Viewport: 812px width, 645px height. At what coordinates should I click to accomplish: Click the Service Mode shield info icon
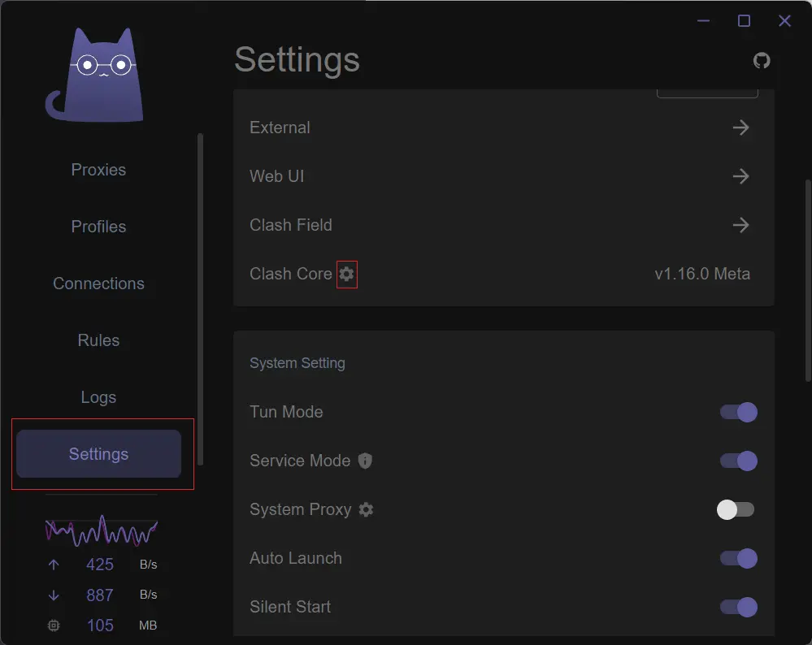tap(366, 461)
